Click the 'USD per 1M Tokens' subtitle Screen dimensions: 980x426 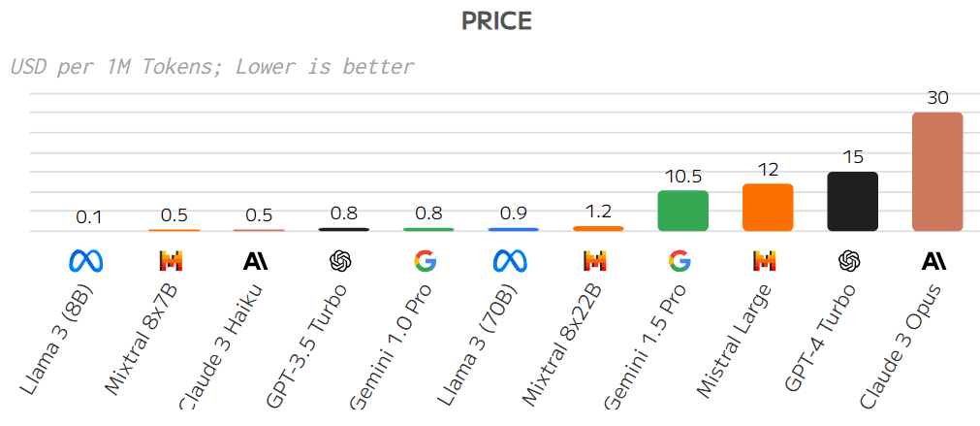pyautogui.click(x=211, y=67)
